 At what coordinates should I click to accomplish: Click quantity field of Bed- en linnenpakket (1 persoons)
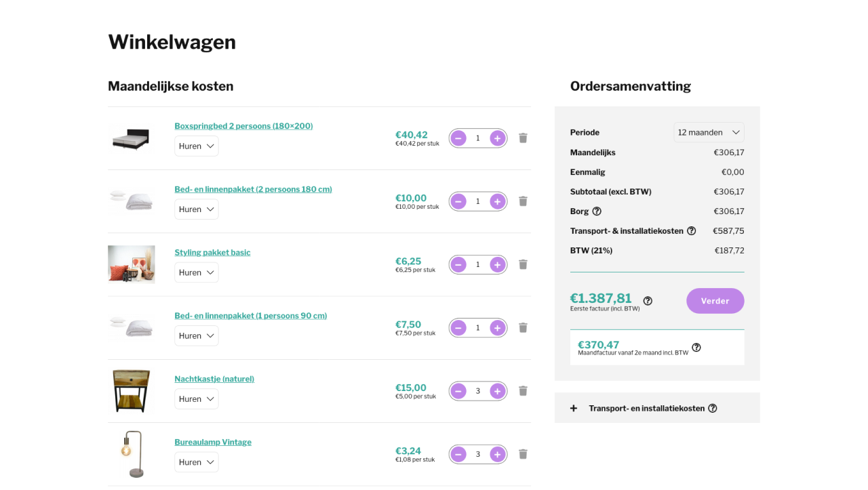(x=477, y=328)
